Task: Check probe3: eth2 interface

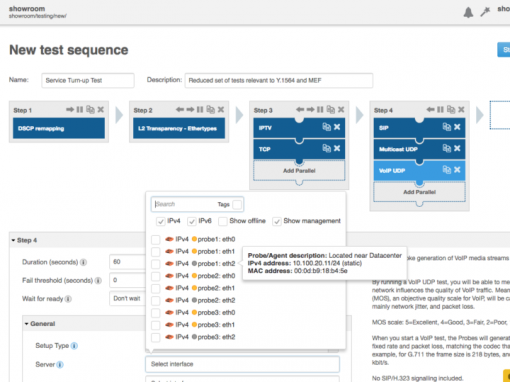Action: tap(156, 337)
